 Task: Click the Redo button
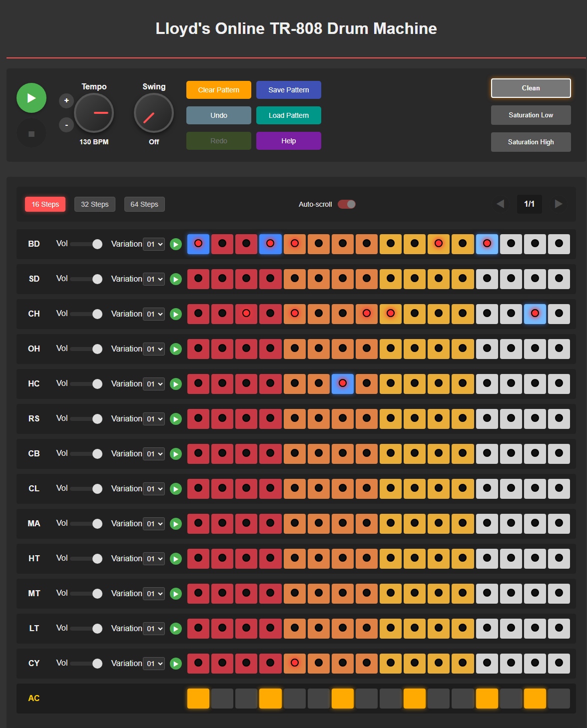[219, 141]
